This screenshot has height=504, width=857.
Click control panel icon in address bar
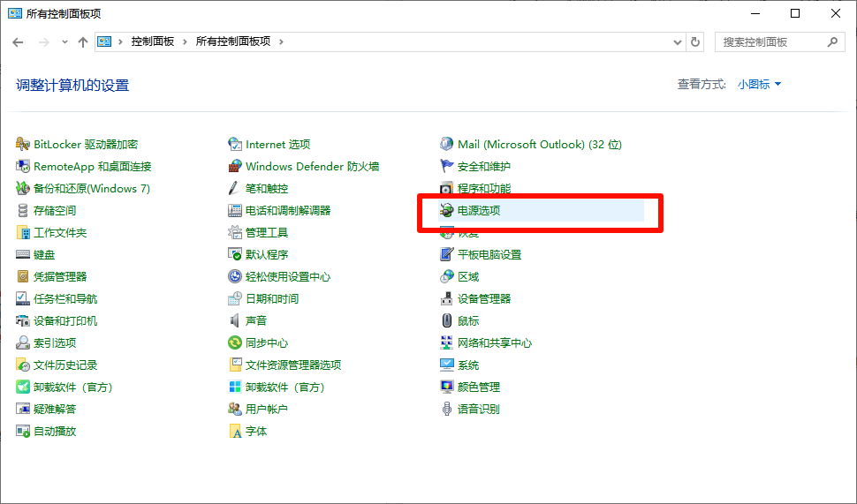pos(104,41)
